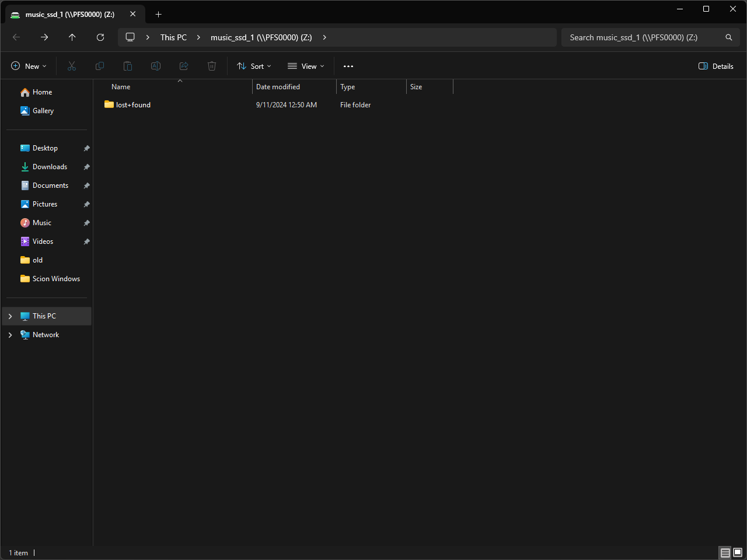
Task: Click the Cut scissors icon
Action: (72, 66)
